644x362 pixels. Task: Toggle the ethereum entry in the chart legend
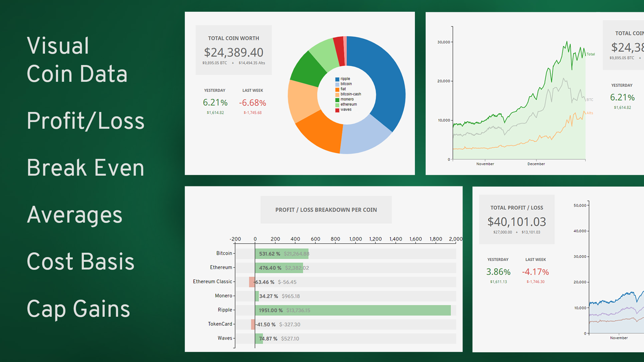[348, 104]
